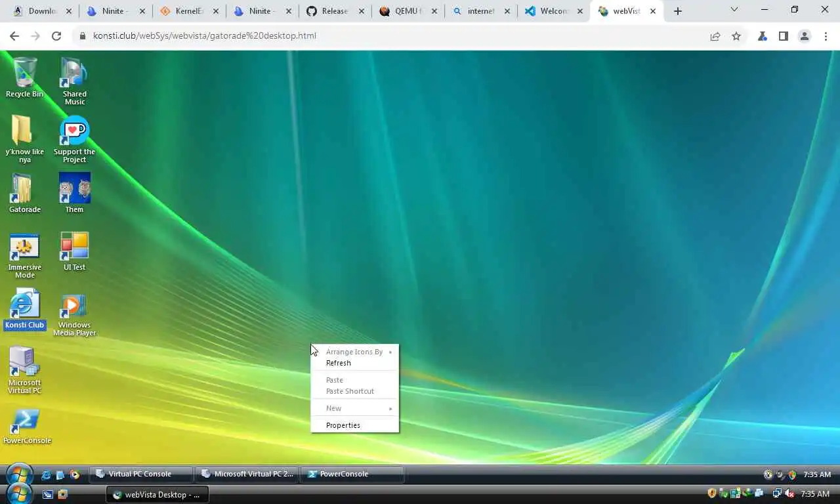Click the Show Desktop icon in lower quick launch
This screenshot has height=504, width=840.
[48, 494]
